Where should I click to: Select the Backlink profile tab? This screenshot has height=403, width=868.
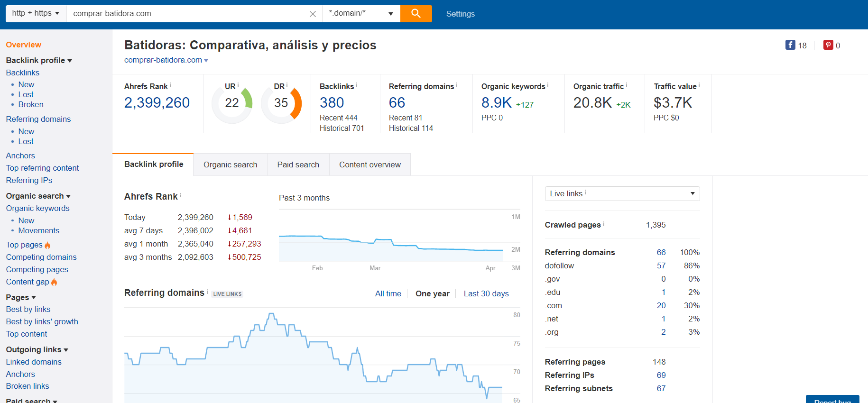(x=154, y=164)
